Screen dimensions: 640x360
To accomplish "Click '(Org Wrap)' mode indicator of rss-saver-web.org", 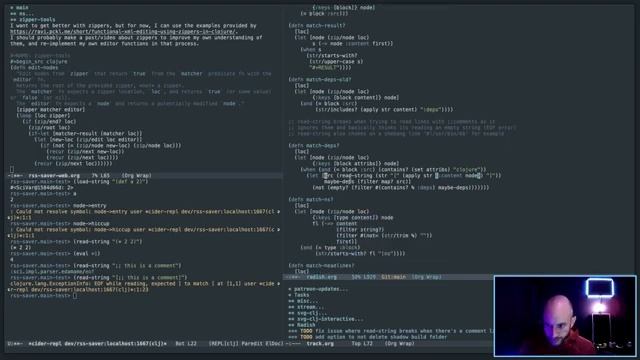I will click(x=136, y=176).
